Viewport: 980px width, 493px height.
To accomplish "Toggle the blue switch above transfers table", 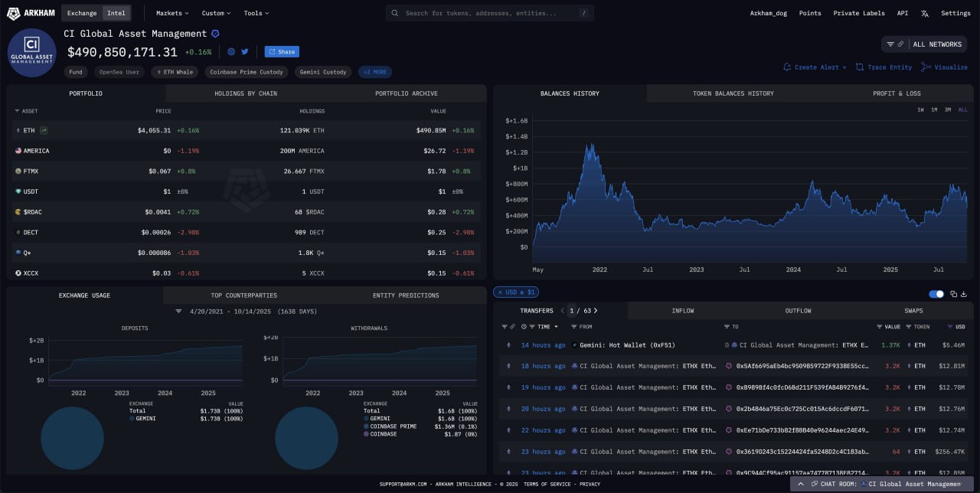I will (x=936, y=294).
